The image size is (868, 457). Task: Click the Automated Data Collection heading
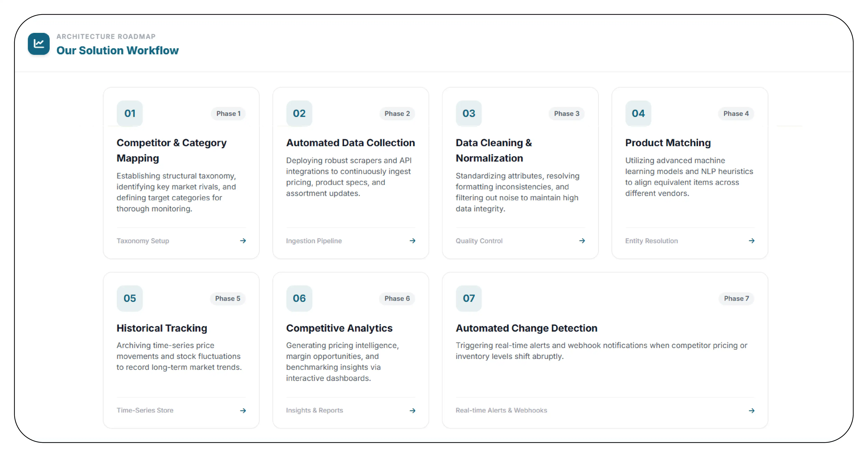[350, 143]
